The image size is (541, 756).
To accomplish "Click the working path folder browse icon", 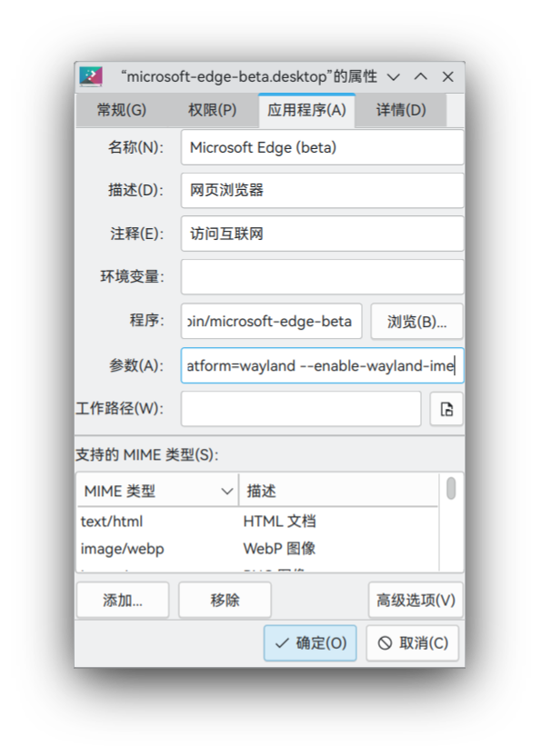I will coord(446,409).
